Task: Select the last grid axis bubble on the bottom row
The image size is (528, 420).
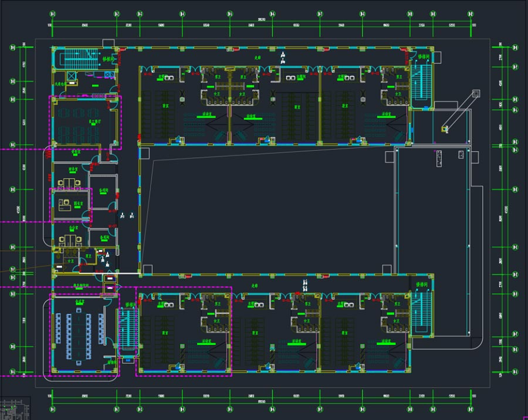Action: [471, 409]
